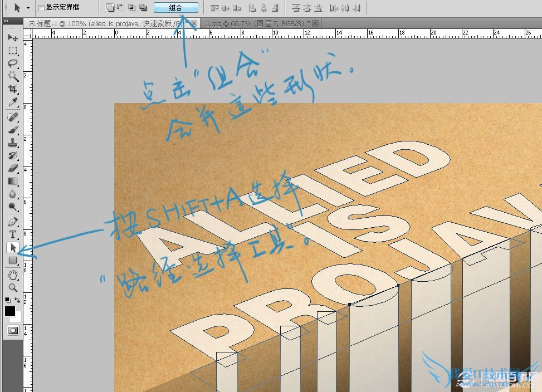Select the History Brush tool

(13, 155)
